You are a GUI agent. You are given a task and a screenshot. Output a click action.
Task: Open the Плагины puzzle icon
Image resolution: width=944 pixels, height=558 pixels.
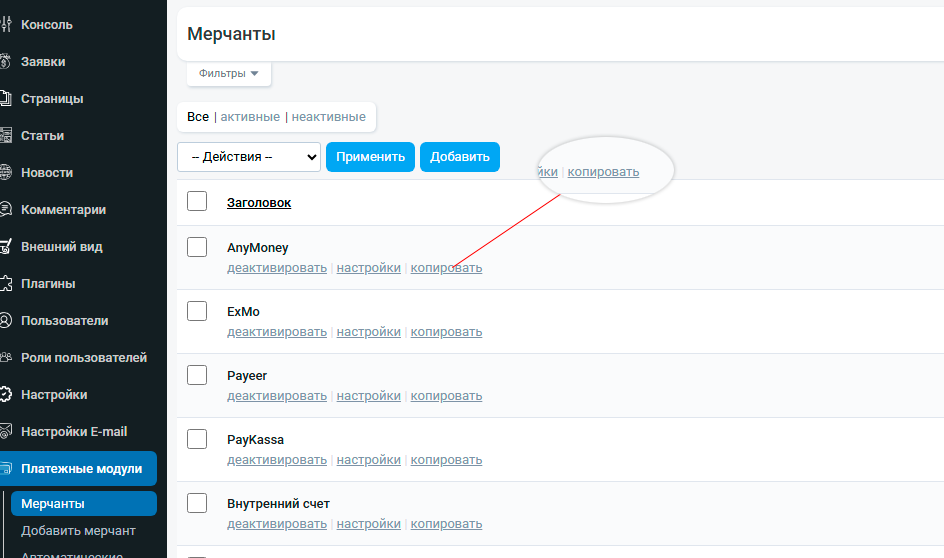[5, 284]
